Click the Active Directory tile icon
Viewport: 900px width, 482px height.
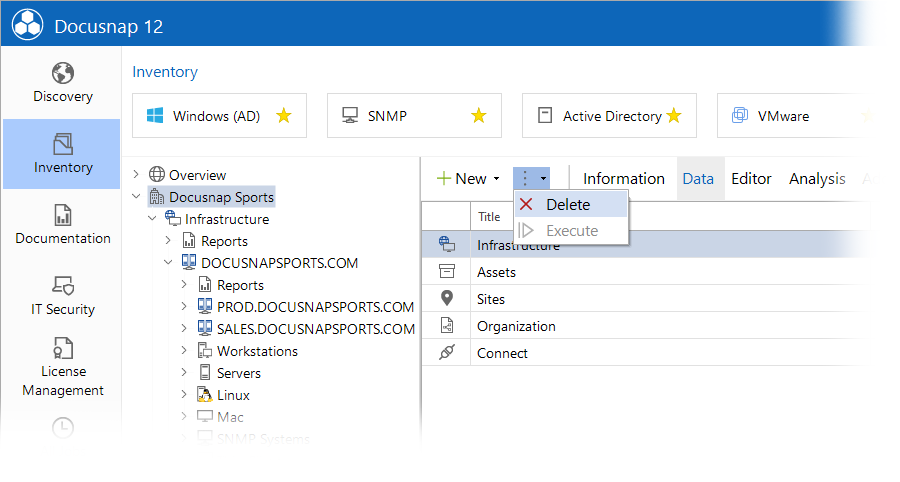coord(545,115)
